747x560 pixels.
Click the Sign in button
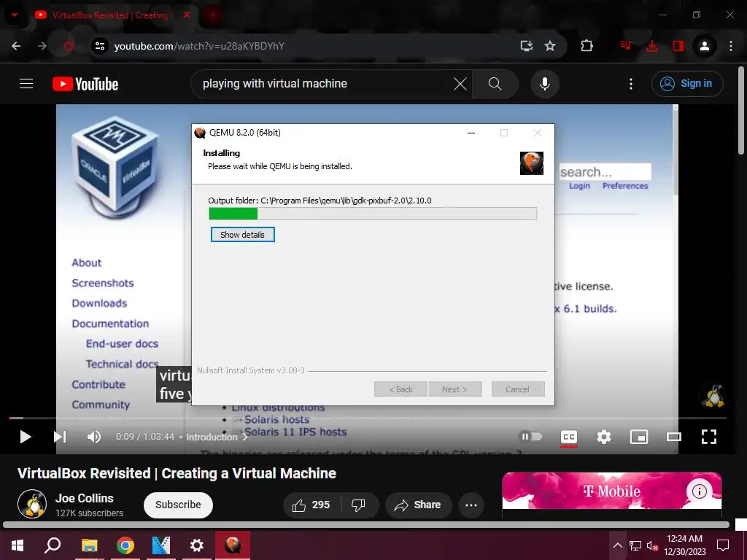[x=687, y=84]
